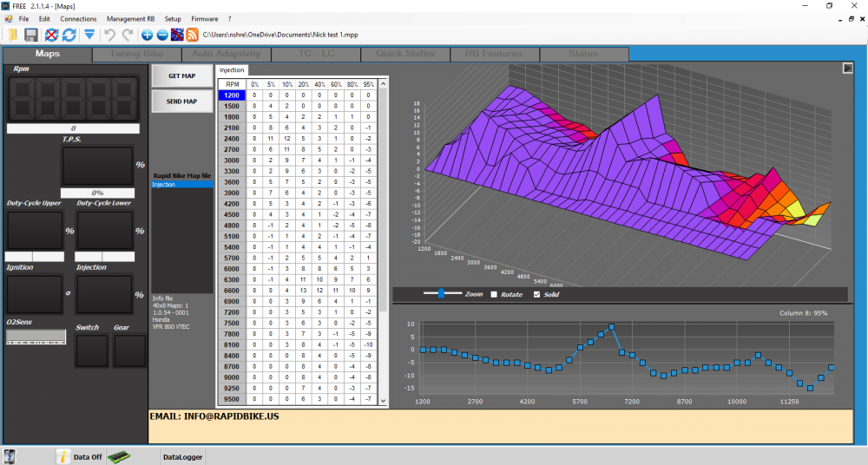Uncheck the Solid checkbox
The width and height of the screenshot is (868, 465).
536,295
